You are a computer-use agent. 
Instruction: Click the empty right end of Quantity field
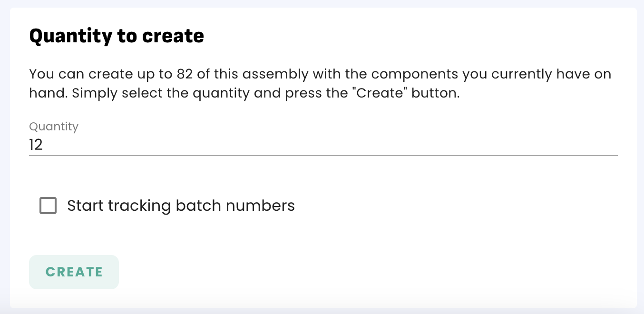pos(595,145)
